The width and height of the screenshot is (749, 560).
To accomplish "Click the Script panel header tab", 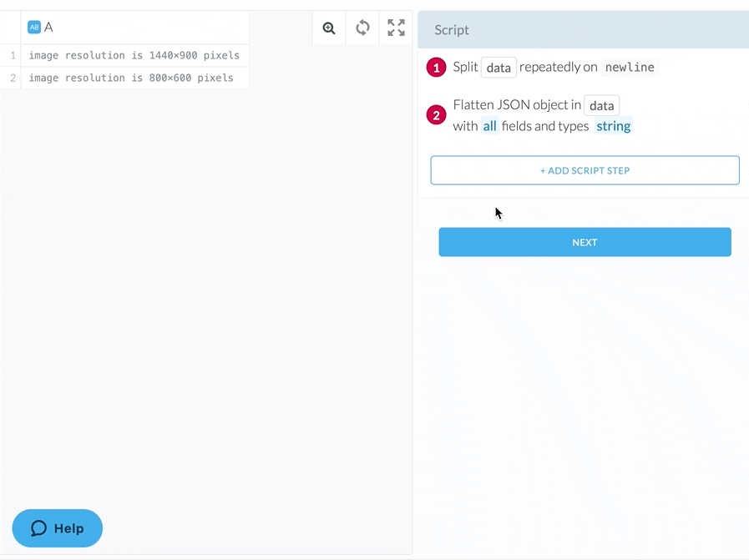I will click(451, 29).
